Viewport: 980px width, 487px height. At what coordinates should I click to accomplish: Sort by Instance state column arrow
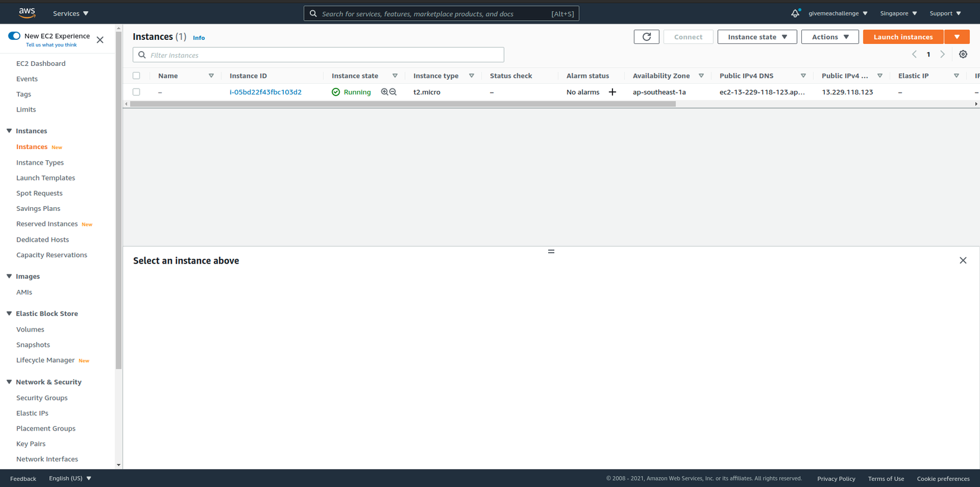(x=395, y=76)
